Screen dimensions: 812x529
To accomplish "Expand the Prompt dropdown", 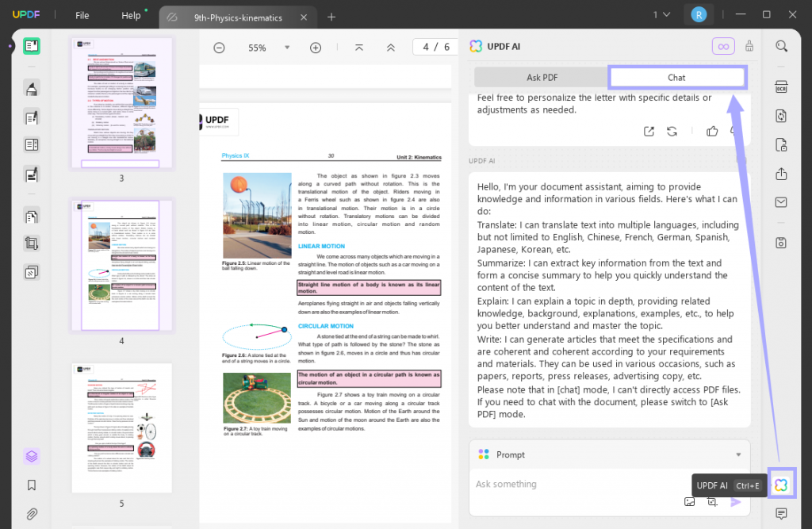I will (x=738, y=454).
